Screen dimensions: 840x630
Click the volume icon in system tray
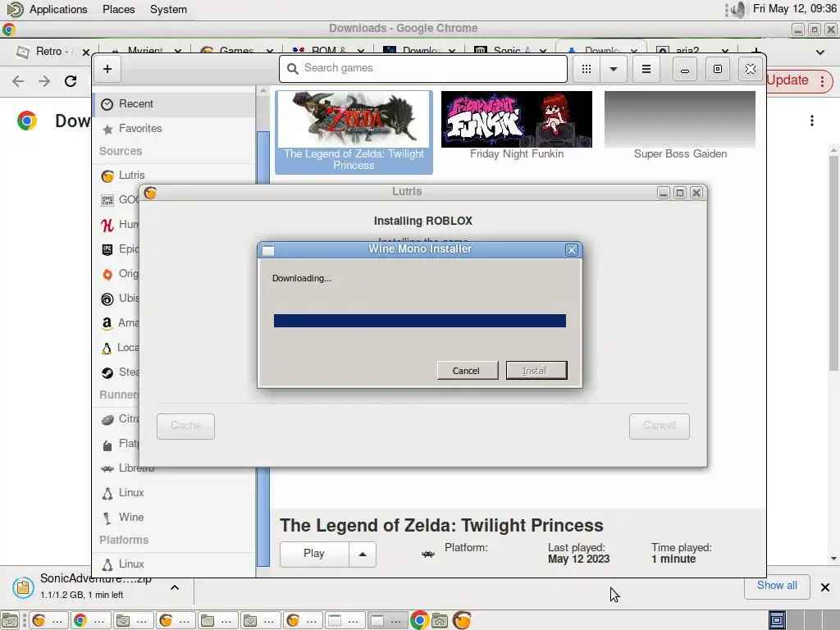[x=738, y=10]
